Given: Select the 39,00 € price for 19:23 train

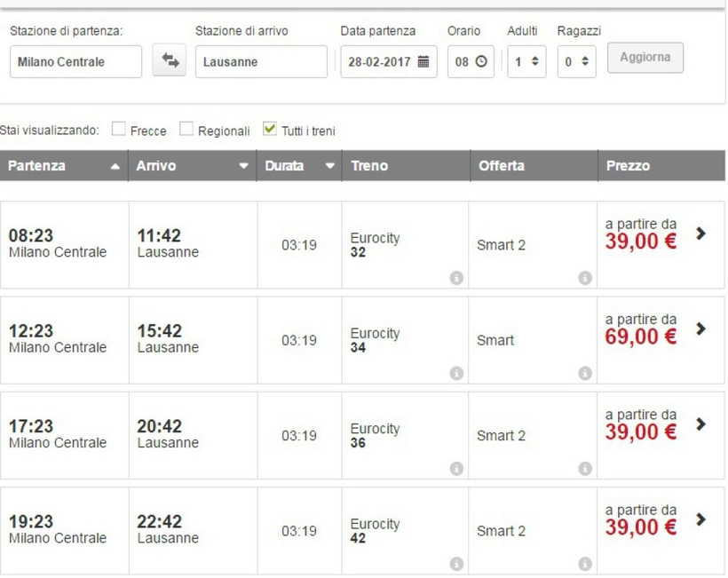Looking at the screenshot, I should 641,527.
